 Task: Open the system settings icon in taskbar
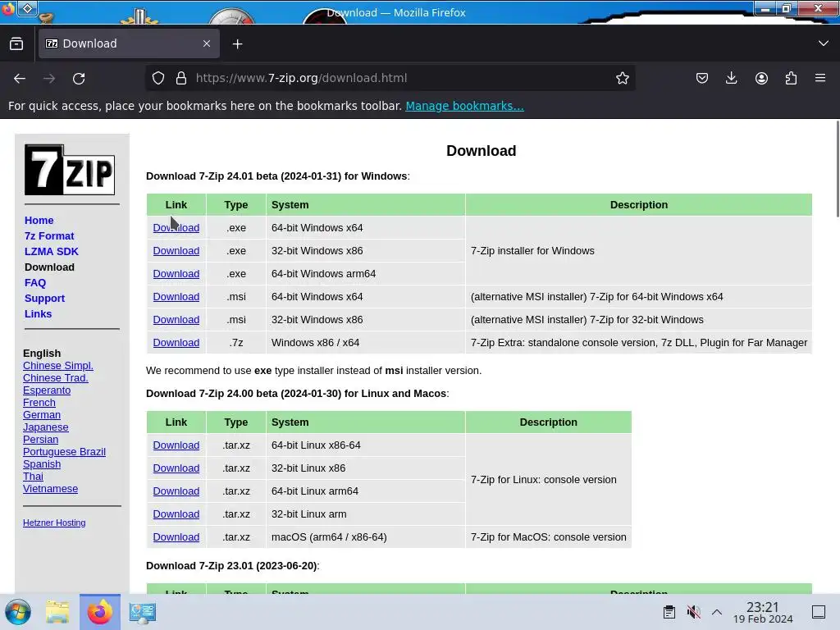[x=143, y=612]
